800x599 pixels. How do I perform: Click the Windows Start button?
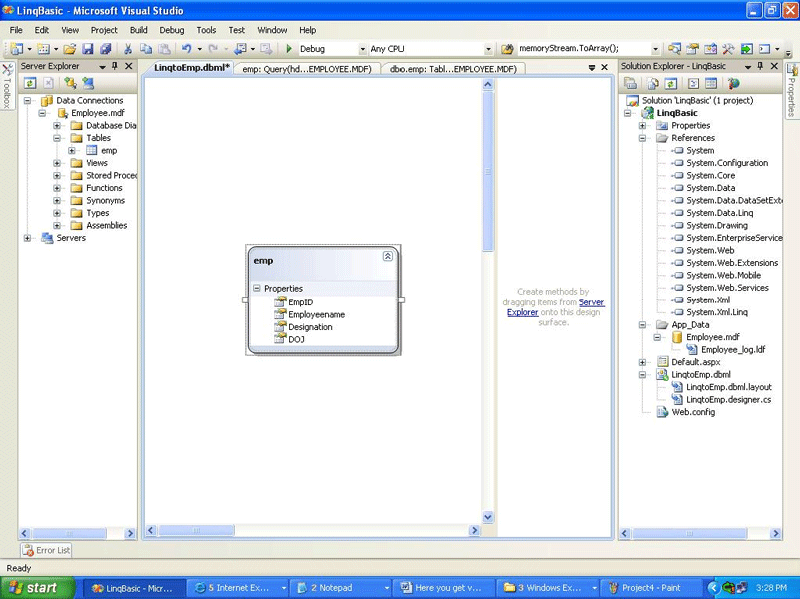pyautogui.click(x=35, y=588)
